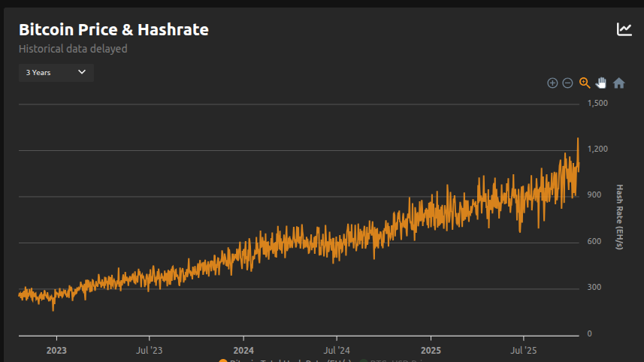Image resolution: width=644 pixels, height=362 pixels.
Task: Click the line chart icon at the top right
Action: click(624, 29)
